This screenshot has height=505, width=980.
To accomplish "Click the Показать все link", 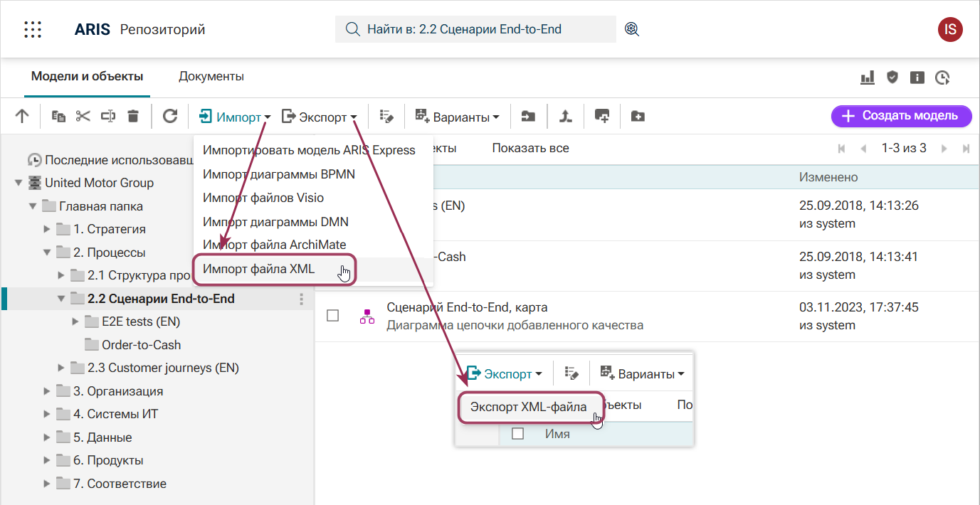I will click(530, 149).
